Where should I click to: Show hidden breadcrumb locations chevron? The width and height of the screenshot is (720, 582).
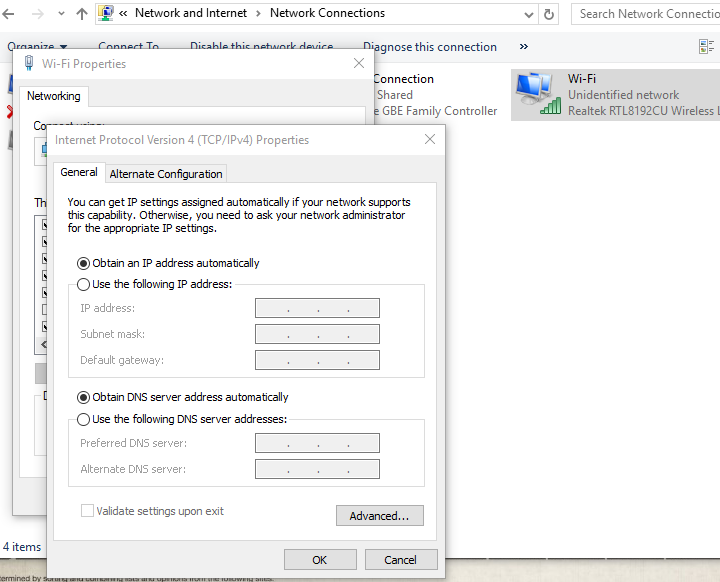pos(123,14)
